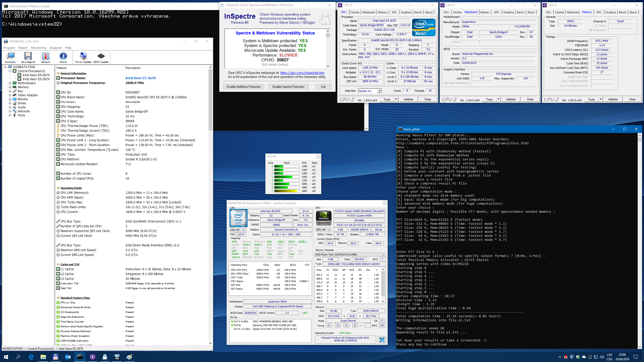Switch to Command Prompt taskbar icon
Screen dimensions: 644x362
[80, 357]
